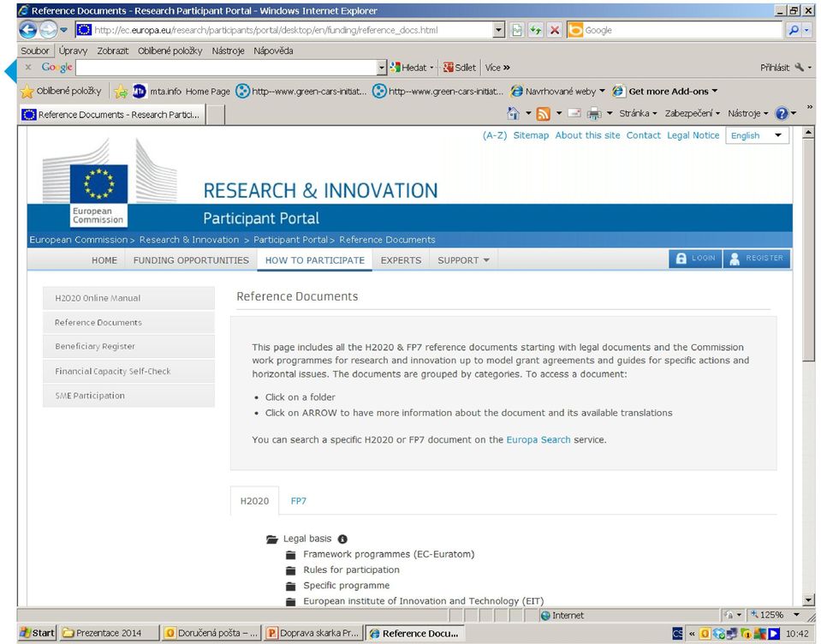Add to favorites bar star icon
This screenshot has width=821, height=644.
click(121, 92)
